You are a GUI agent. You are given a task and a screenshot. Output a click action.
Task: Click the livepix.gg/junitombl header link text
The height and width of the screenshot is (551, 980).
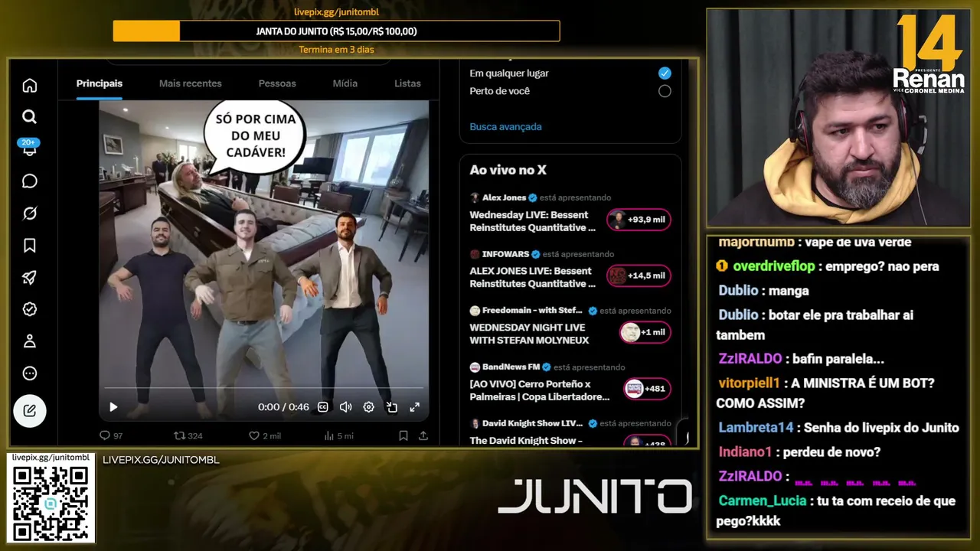point(337,11)
